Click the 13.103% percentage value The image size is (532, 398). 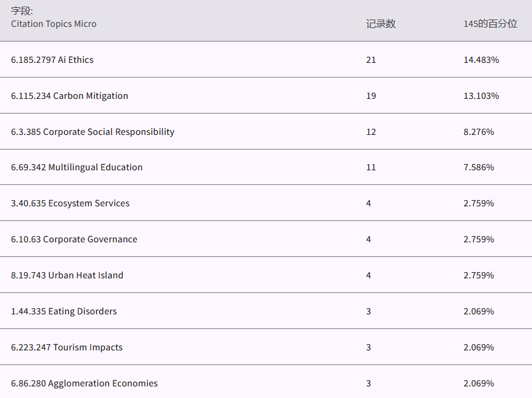[x=481, y=96]
